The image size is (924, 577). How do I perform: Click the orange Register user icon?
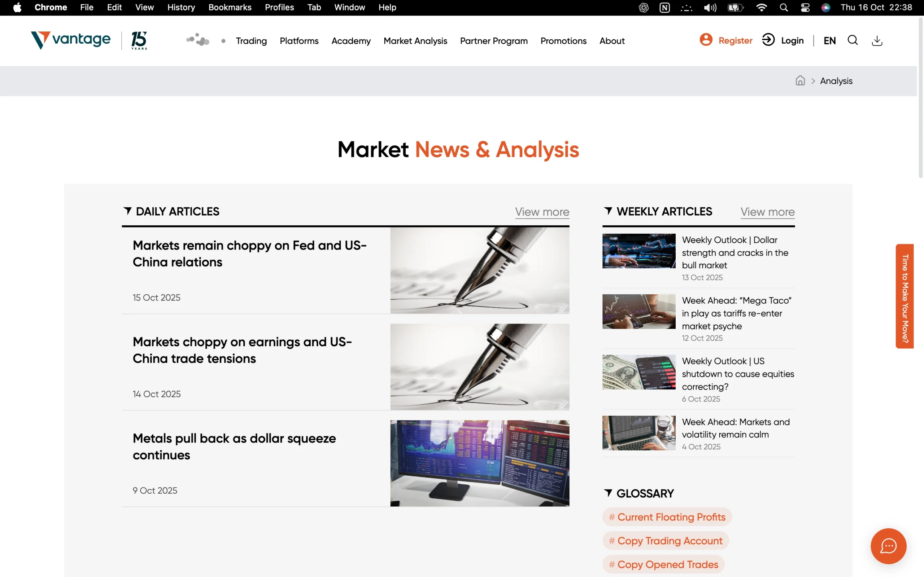point(706,40)
